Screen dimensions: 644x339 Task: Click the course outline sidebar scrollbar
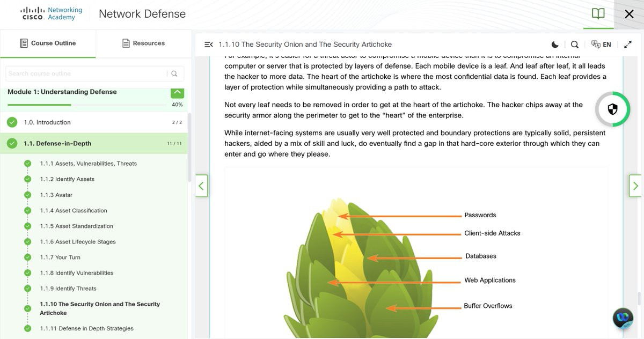pos(189,148)
